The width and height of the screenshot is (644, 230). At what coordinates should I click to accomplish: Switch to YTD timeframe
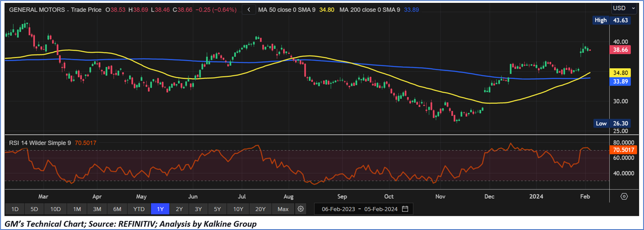coord(139,209)
